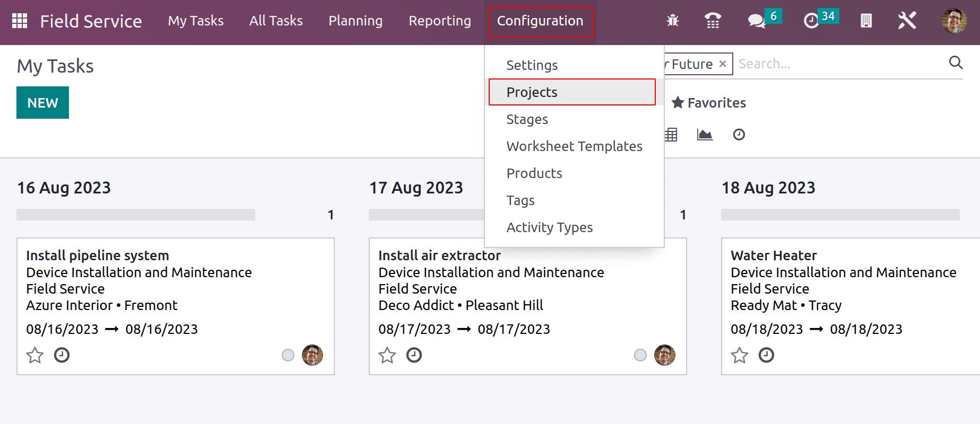Click the 17 Aug 2023 progress bar
The image size is (980, 424).
click(427, 215)
